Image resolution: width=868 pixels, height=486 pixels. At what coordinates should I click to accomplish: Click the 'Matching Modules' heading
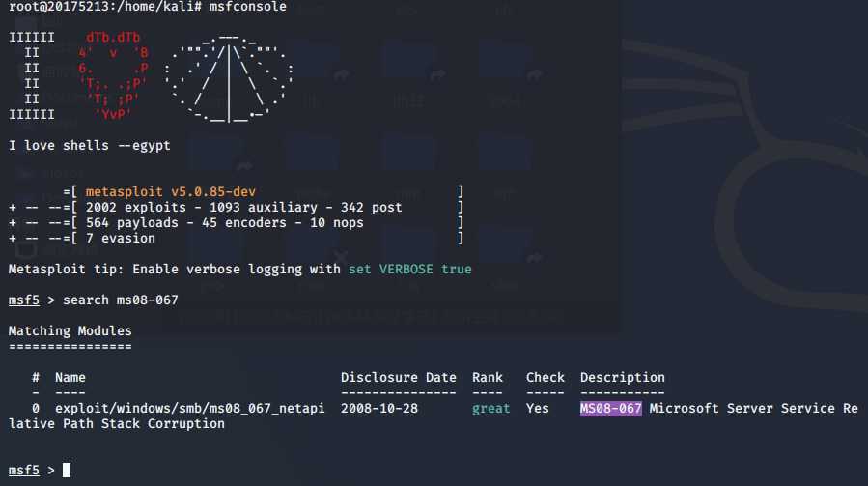pos(70,330)
